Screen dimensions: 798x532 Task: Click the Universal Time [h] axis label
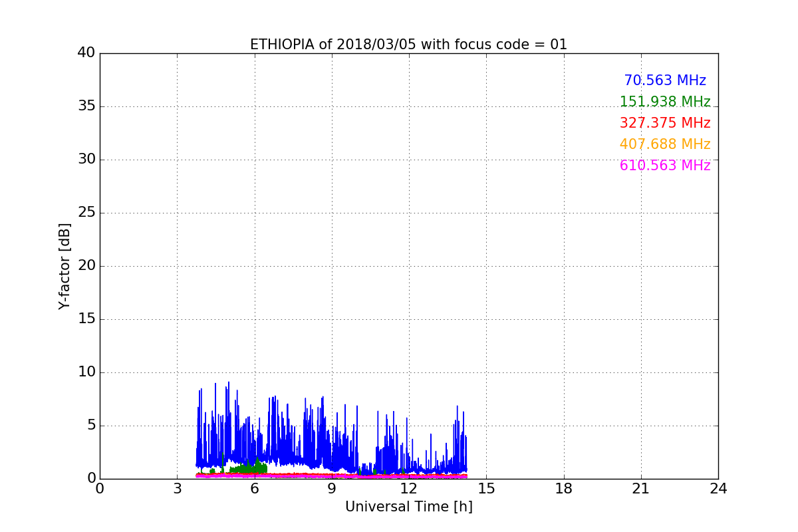tap(408, 507)
